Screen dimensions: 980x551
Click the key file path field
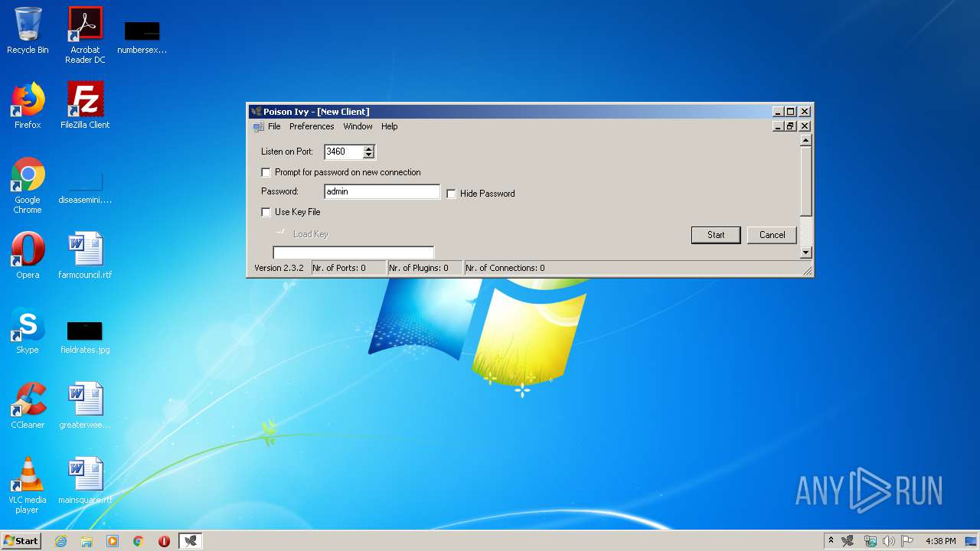tap(354, 253)
